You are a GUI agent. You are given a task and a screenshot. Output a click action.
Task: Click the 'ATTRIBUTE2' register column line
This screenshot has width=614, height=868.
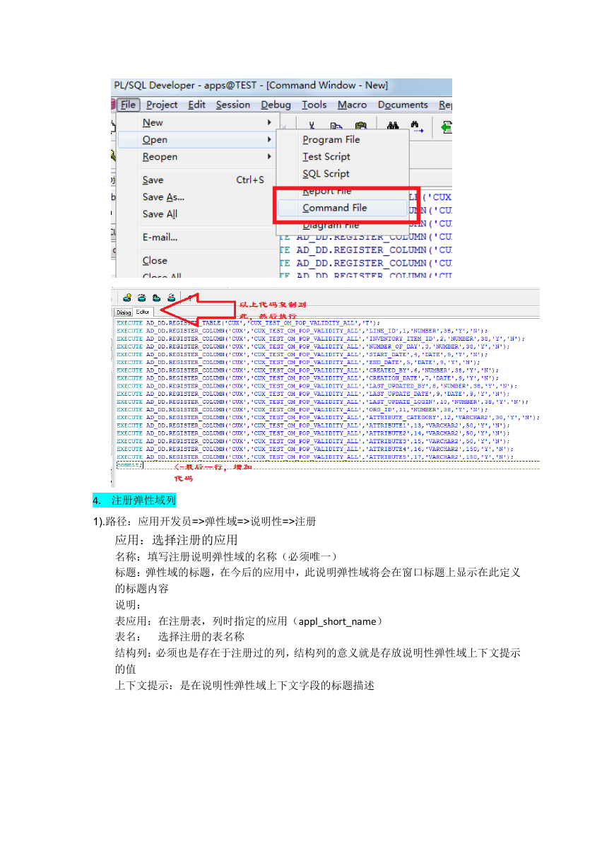pyautogui.click(x=314, y=433)
